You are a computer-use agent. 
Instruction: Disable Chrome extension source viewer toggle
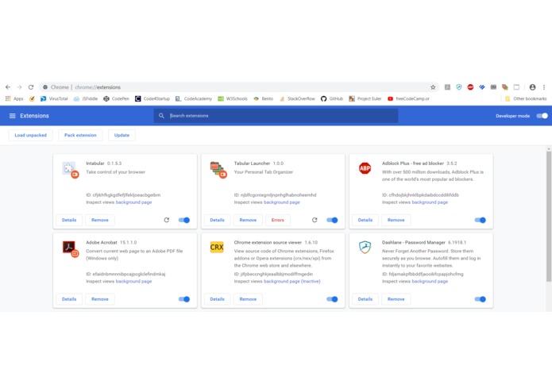[x=332, y=299]
